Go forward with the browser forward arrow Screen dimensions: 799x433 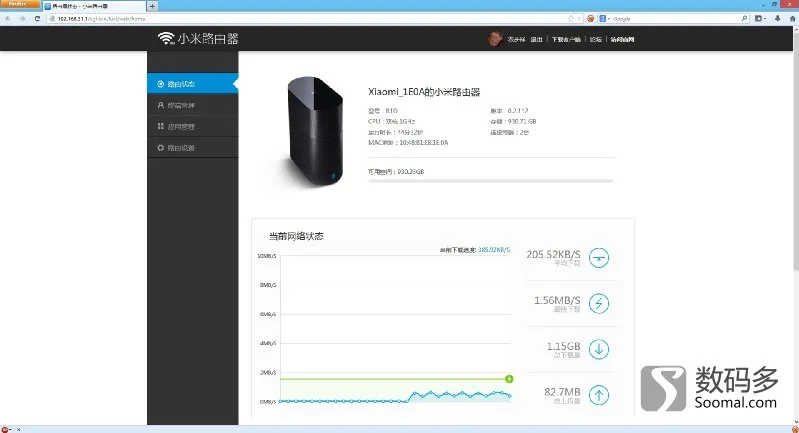point(22,18)
